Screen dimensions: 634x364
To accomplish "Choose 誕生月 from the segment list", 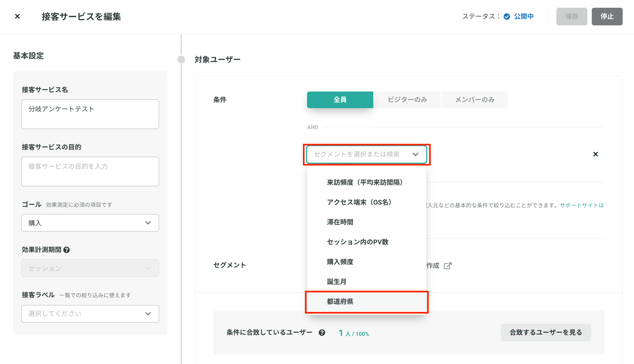I will 367,282.
